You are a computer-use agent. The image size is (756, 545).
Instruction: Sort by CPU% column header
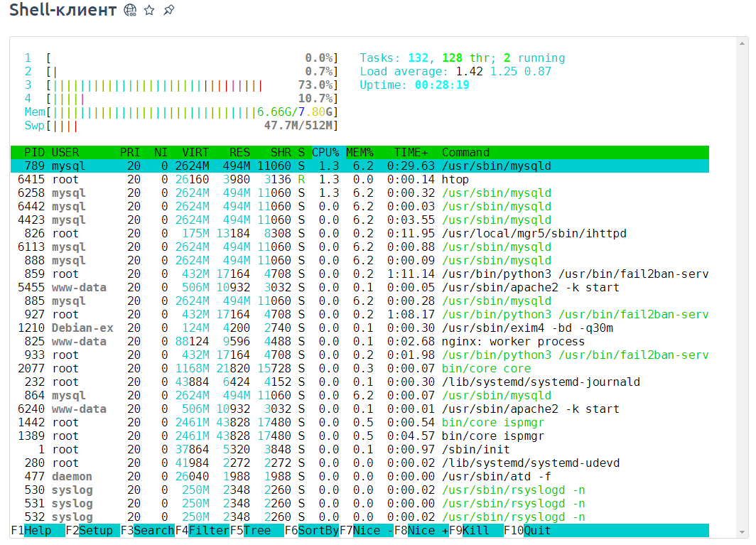tap(325, 152)
